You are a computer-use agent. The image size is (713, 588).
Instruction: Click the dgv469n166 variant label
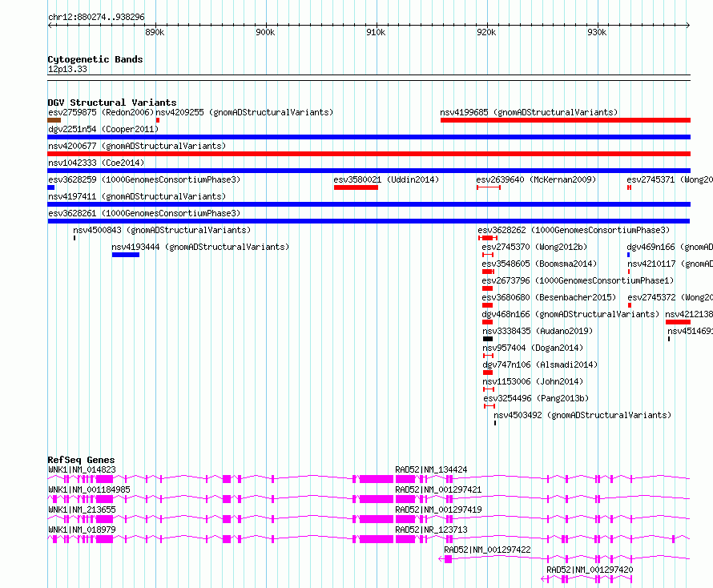(670, 247)
